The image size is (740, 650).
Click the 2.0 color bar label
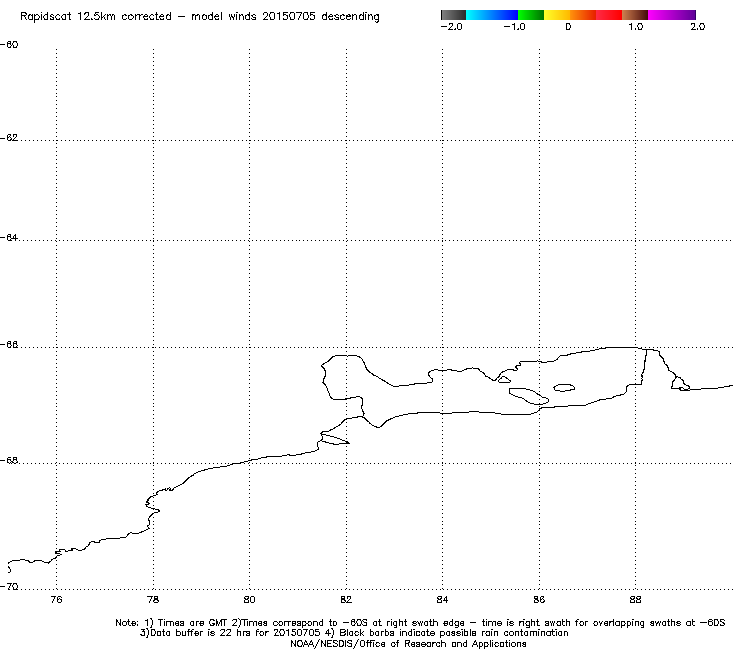[698, 27]
